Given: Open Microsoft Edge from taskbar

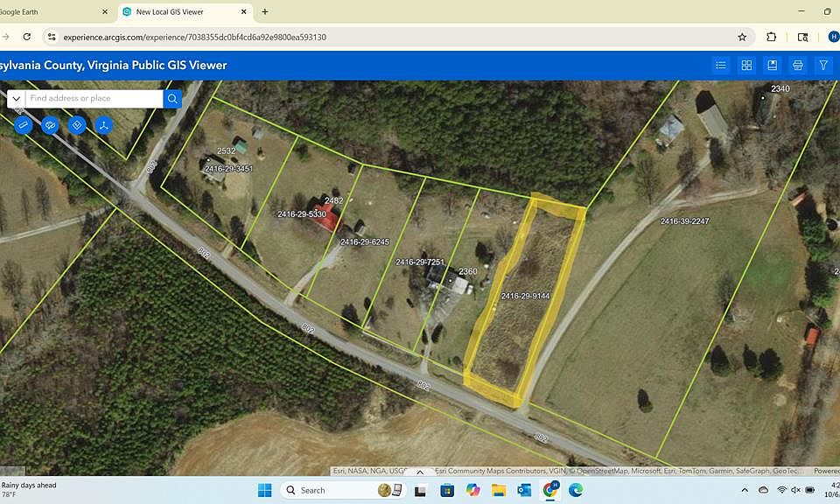Looking at the screenshot, I should 576,490.
